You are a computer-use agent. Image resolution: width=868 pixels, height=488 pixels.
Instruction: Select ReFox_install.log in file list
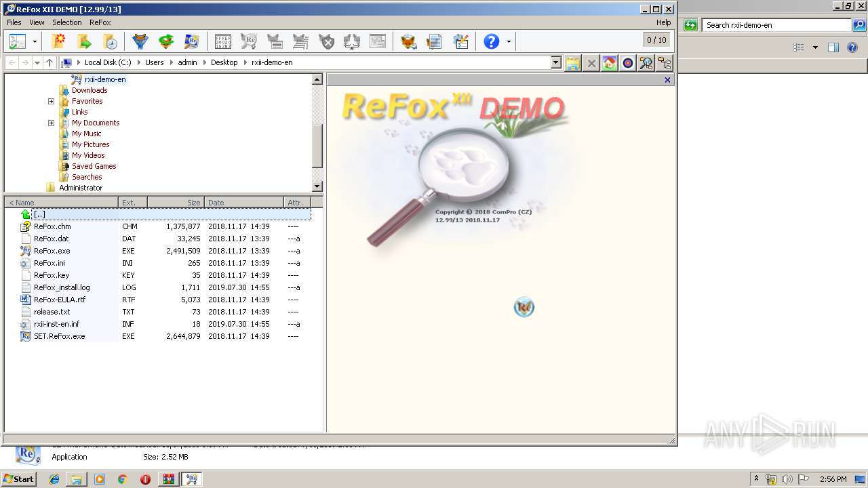pyautogui.click(x=62, y=287)
